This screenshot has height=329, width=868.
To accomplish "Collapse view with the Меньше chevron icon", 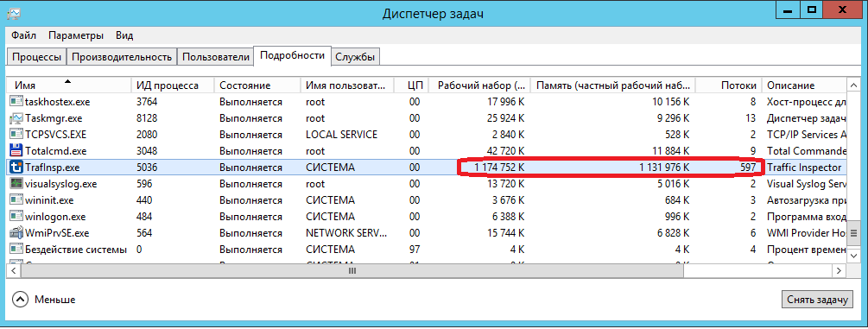I will 20,300.
